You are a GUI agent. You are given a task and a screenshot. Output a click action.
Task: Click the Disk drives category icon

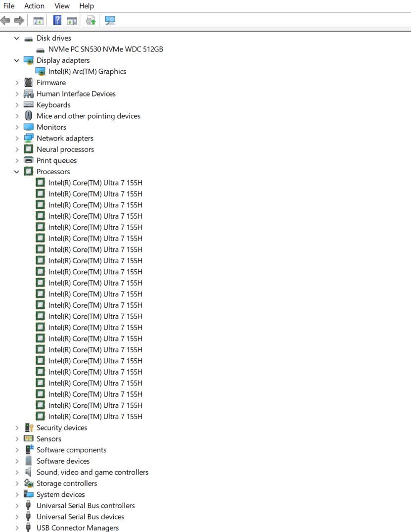tap(29, 38)
